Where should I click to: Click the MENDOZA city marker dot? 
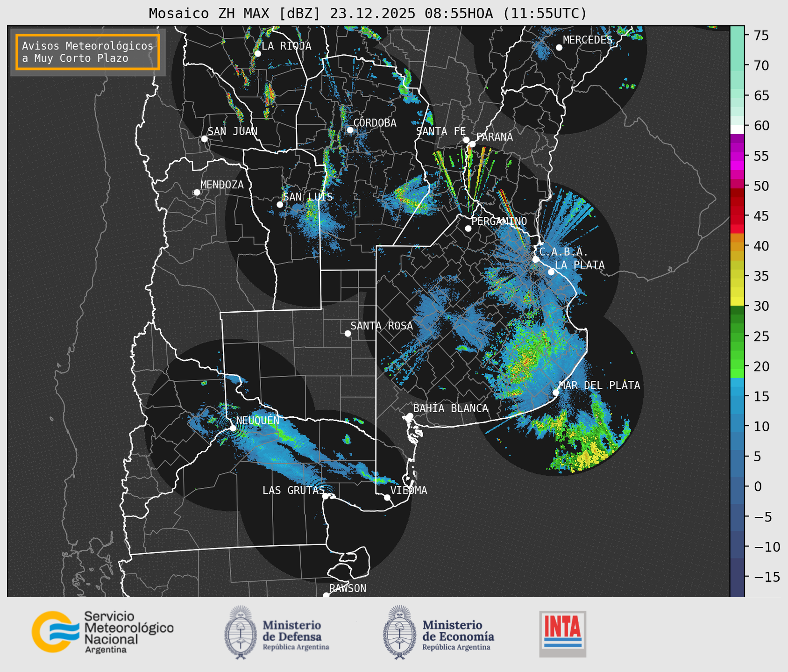coord(197,193)
